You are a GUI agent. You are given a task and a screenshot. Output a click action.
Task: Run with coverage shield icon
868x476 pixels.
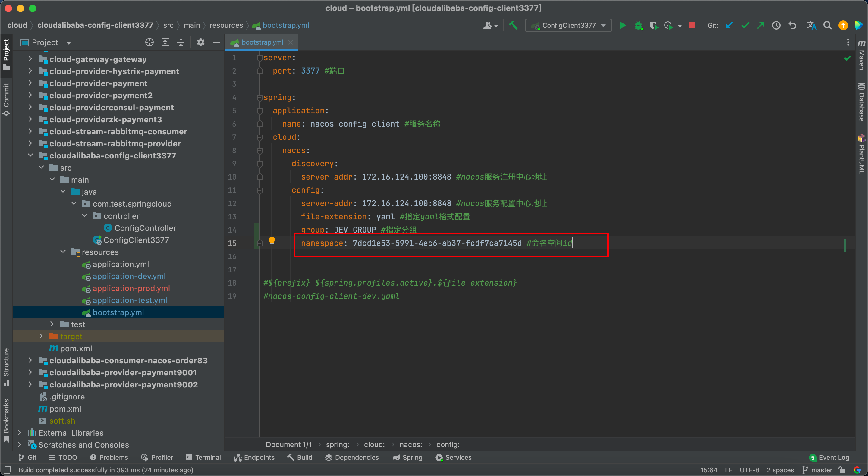click(653, 25)
